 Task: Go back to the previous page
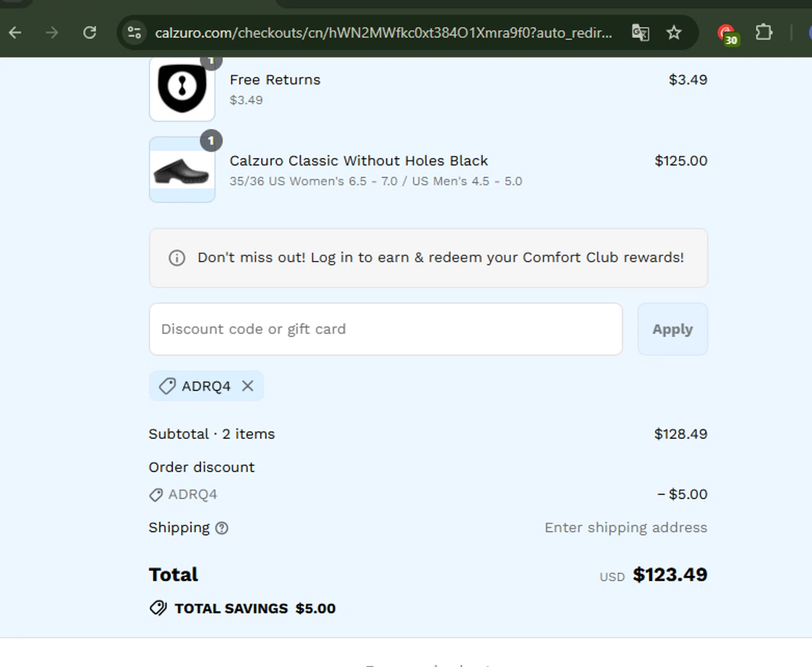tap(15, 33)
